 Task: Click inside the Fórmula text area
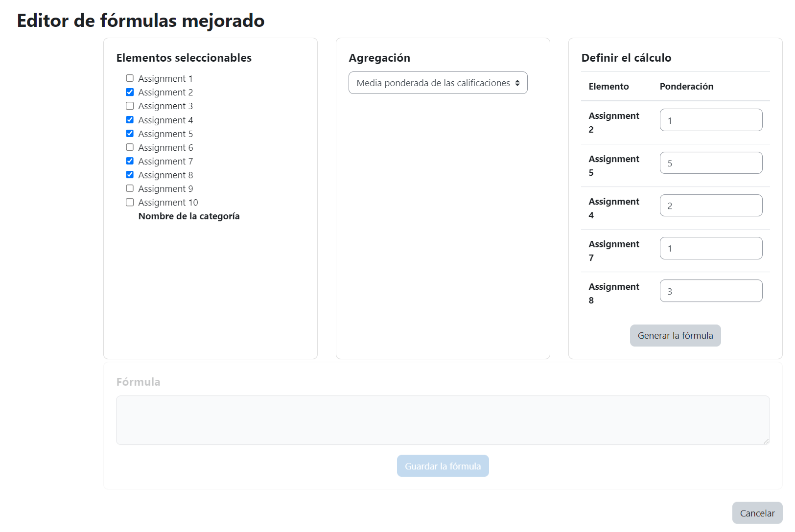[x=443, y=420]
